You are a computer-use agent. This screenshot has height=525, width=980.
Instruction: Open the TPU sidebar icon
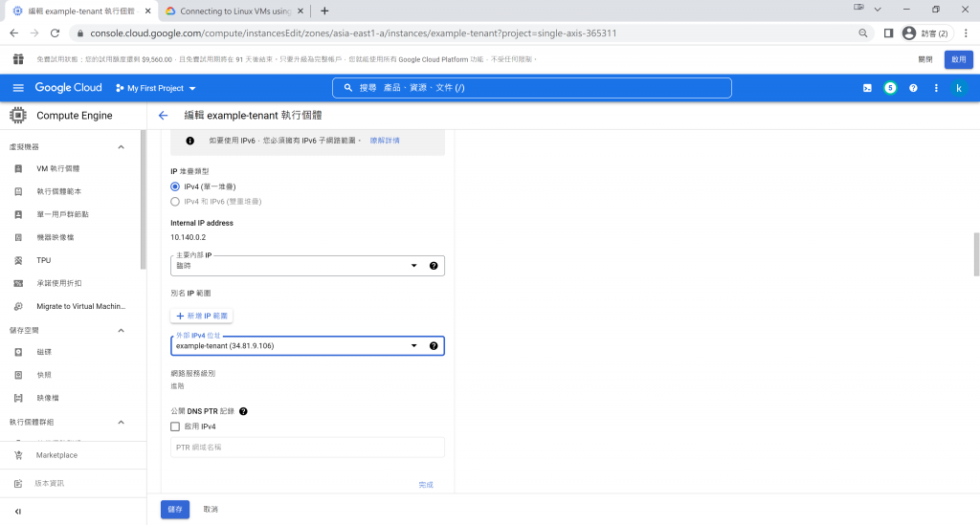pos(18,260)
